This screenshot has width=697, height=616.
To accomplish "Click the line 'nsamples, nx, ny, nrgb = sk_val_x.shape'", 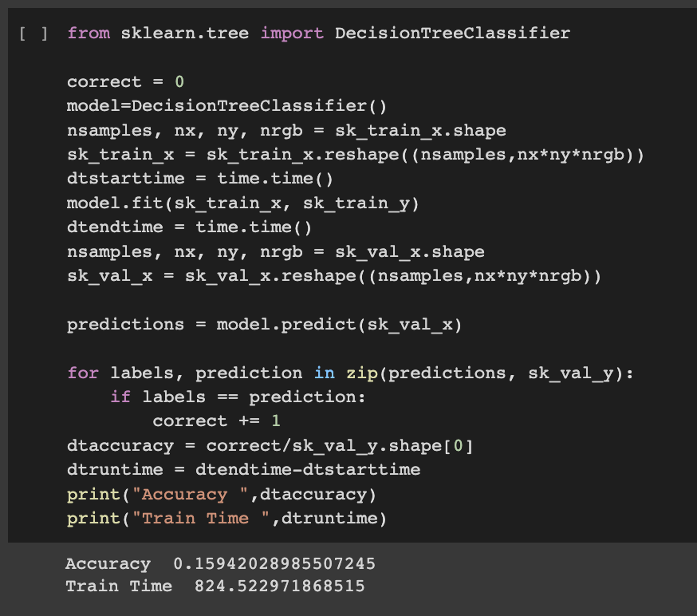I will [276, 252].
